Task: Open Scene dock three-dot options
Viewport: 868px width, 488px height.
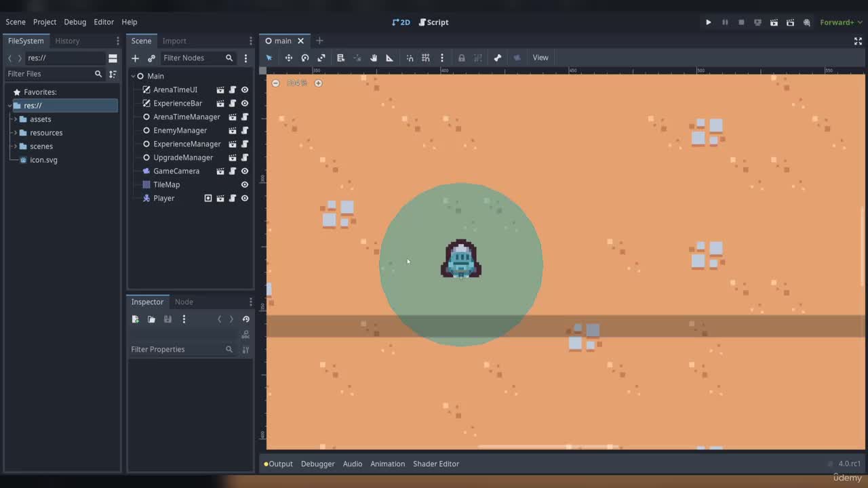Action: click(x=245, y=58)
